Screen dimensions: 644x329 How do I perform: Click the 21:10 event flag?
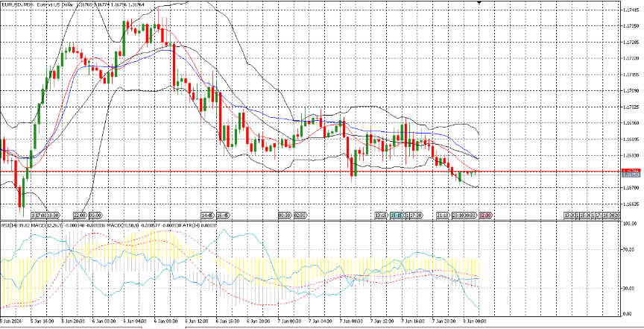[x=442, y=215]
